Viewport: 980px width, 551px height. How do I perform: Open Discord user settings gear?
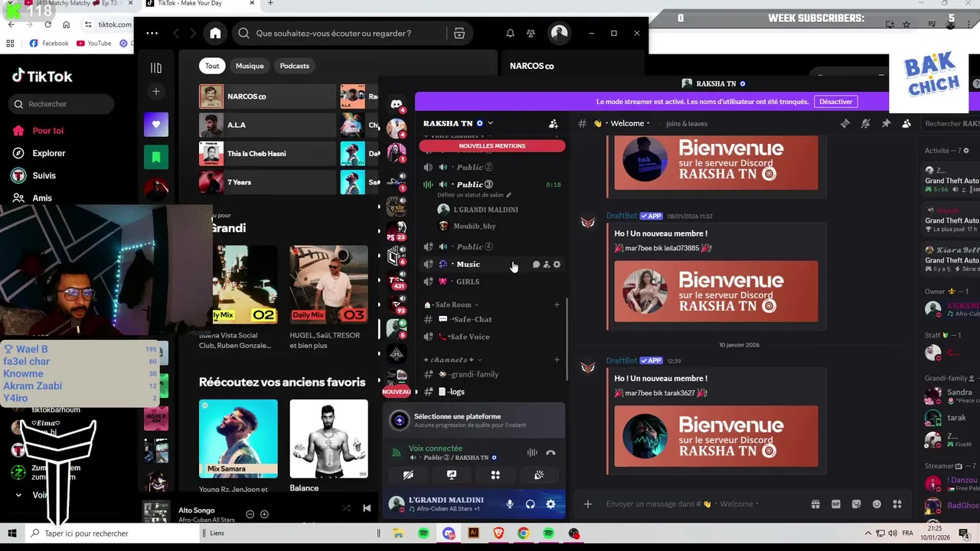click(550, 504)
